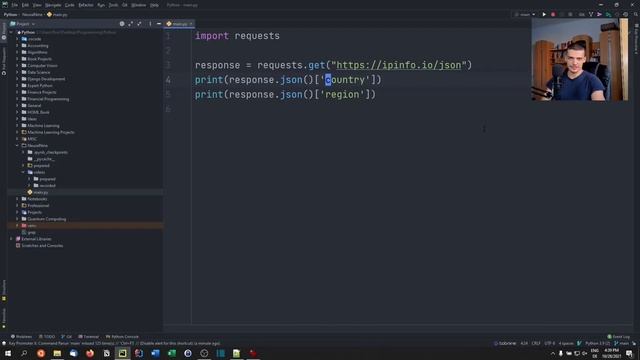Open the Help menu
This screenshot has width=640, height=360.
(154, 5)
